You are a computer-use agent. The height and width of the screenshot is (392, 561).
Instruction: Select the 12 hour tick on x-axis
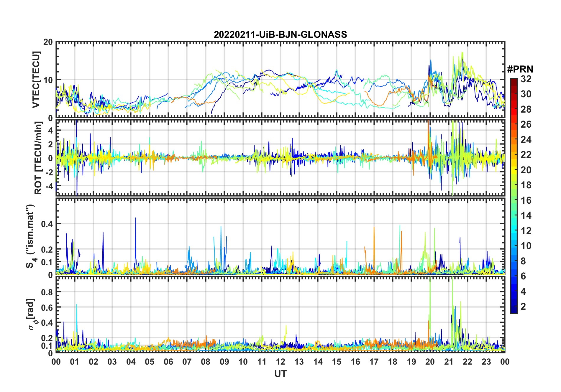click(280, 362)
